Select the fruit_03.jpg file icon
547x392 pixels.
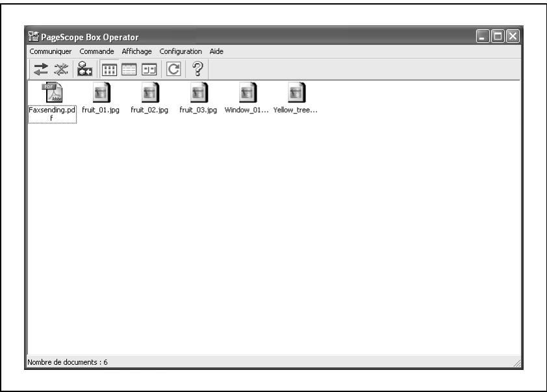point(199,93)
